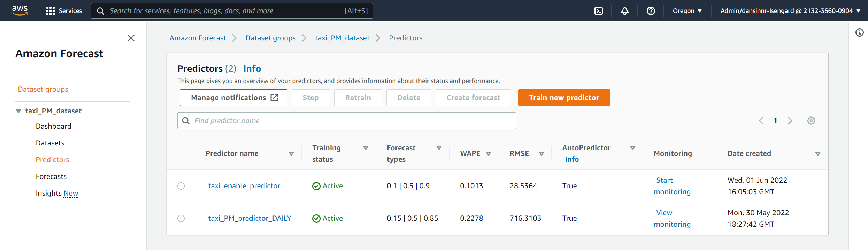Select taxi_PM_predictor_DAILY radio button

pos(181,218)
